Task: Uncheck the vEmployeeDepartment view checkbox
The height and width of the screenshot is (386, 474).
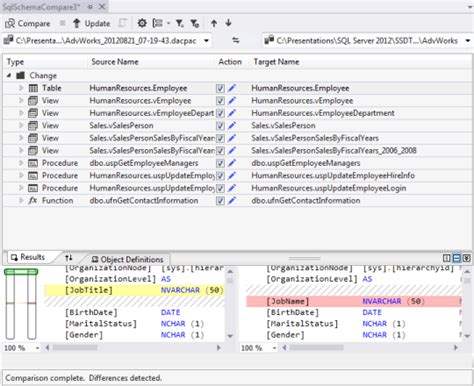Action: 220,113
